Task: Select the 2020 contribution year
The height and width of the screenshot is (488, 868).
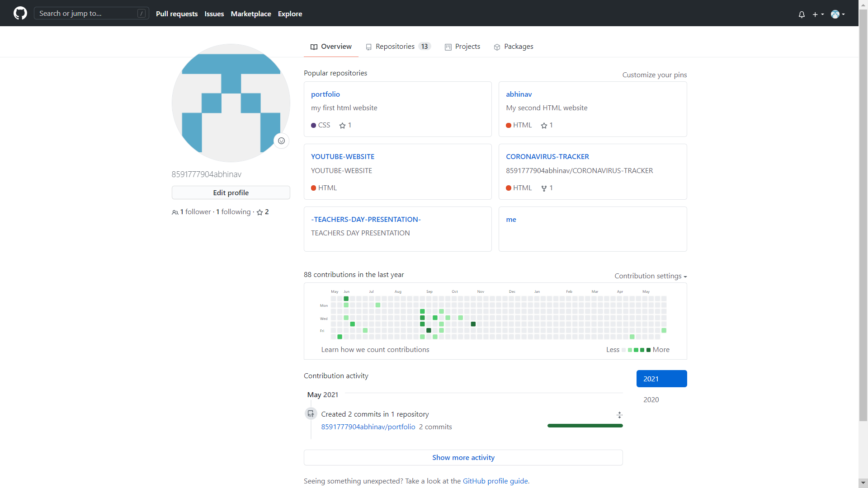Action: (x=651, y=399)
